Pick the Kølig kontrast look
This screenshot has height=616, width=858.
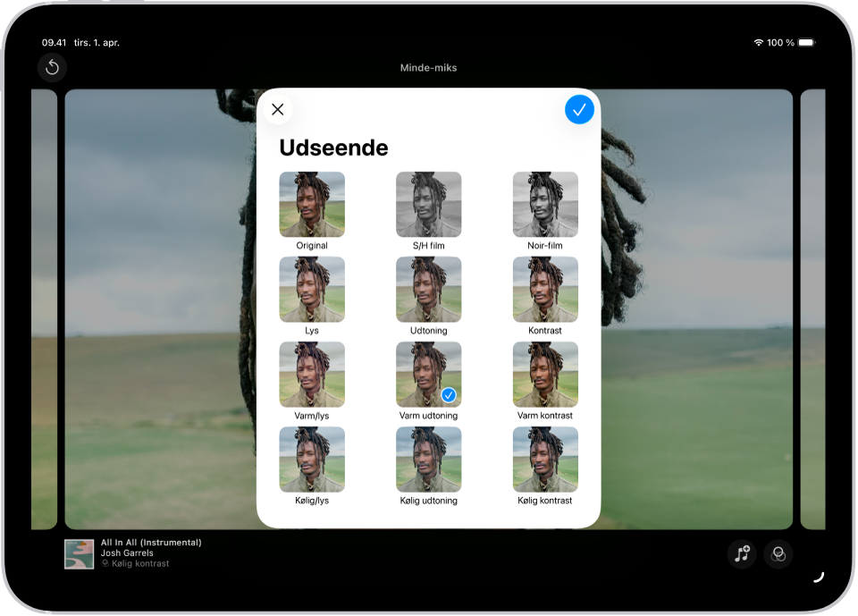tap(545, 460)
